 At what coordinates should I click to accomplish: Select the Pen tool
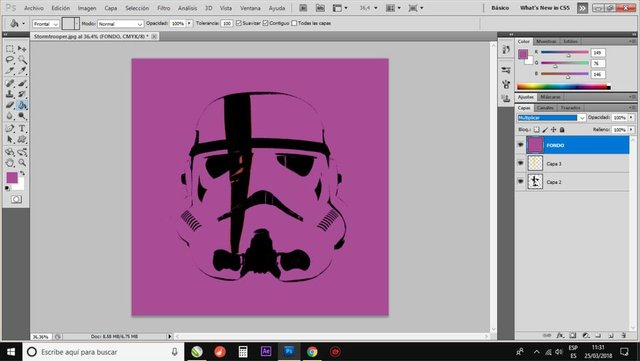(10, 129)
